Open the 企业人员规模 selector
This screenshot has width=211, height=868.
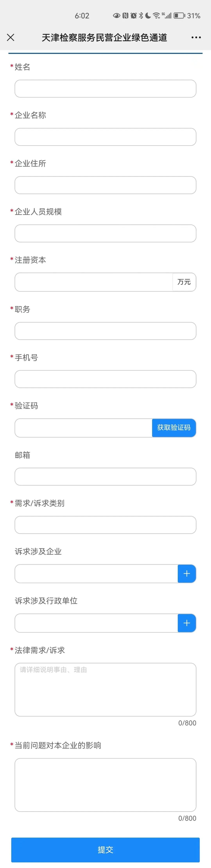click(x=105, y=233)
